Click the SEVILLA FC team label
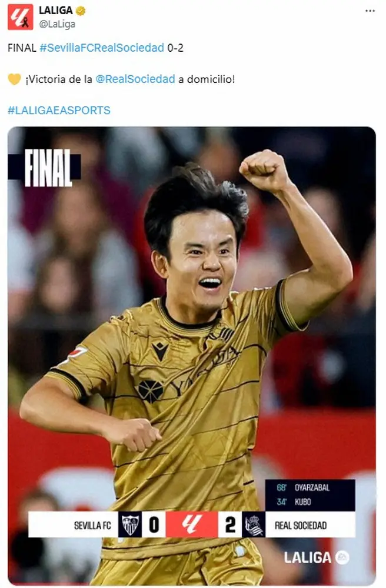The height and width of the screenshot is (588, 386). click(x=92, y=525)
